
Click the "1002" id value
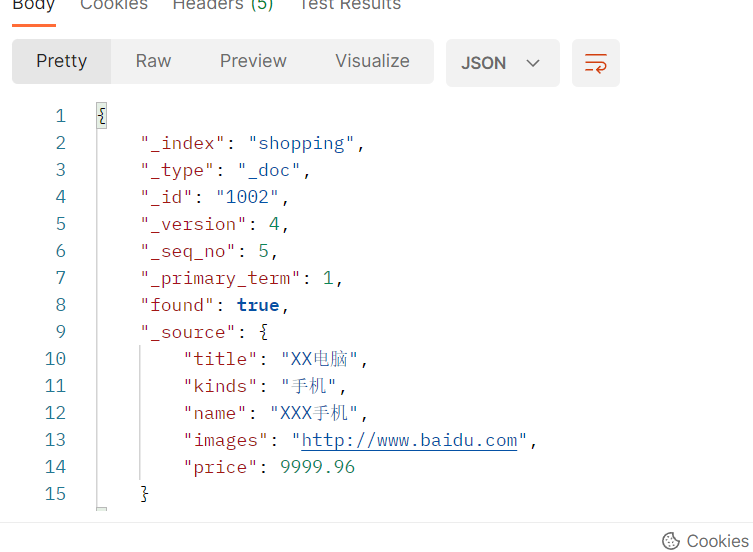247,197
